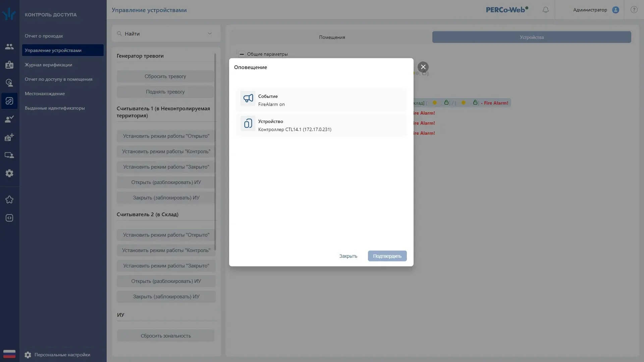
Task: Open the monitor-with-person sidebar icon
Action: 9,155
